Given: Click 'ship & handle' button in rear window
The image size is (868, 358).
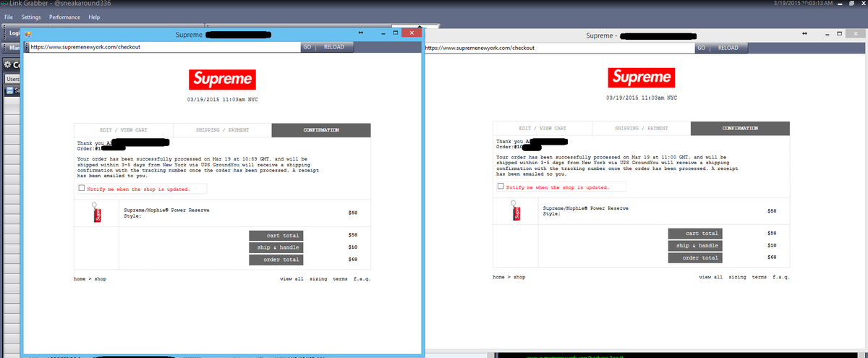Looking at the screenshot, I should tap(694, 245).
